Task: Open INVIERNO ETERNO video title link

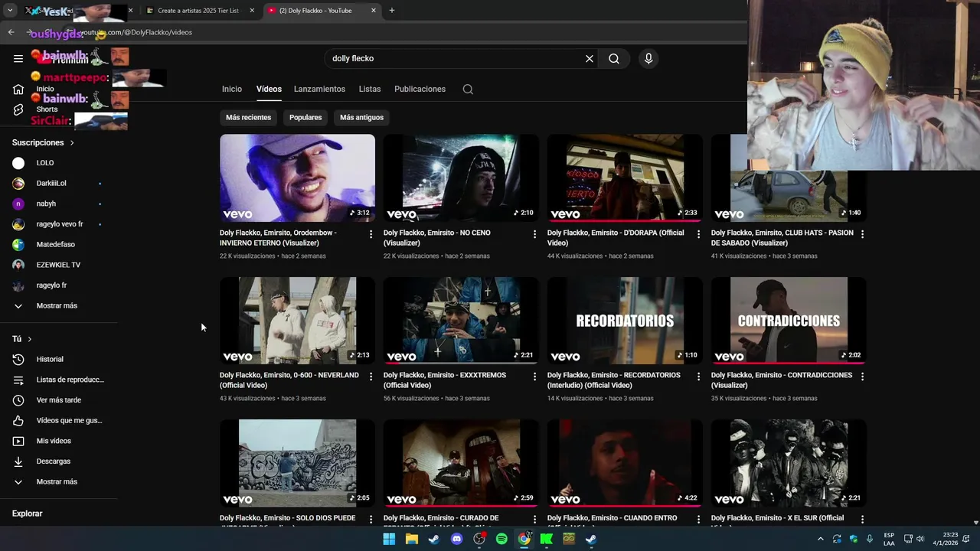Action: click(279, 237)
